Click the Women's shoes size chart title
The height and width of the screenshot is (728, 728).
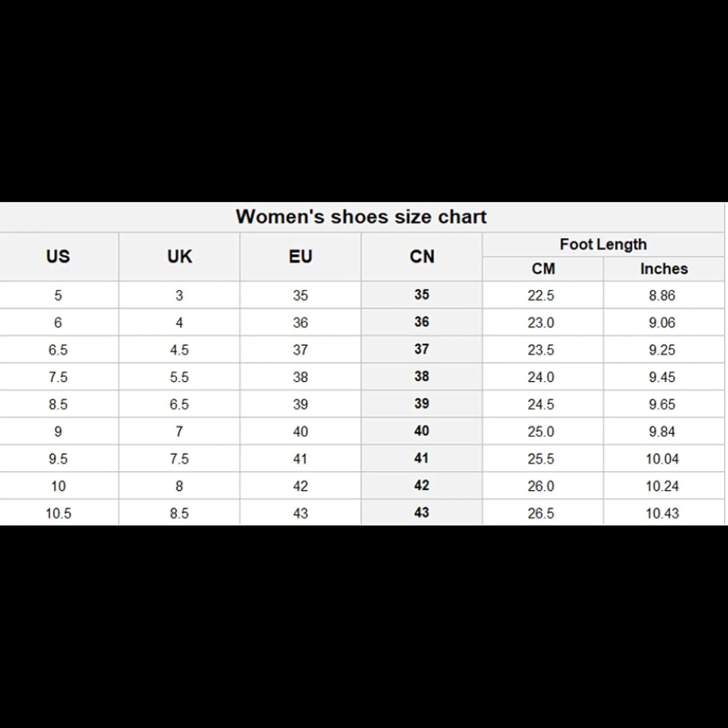pyautogui.click(x=361, y=216)
